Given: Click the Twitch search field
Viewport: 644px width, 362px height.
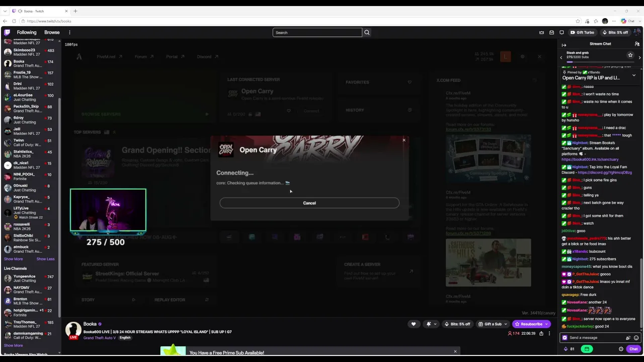Looking at the screenshot, I should [317, 33].
